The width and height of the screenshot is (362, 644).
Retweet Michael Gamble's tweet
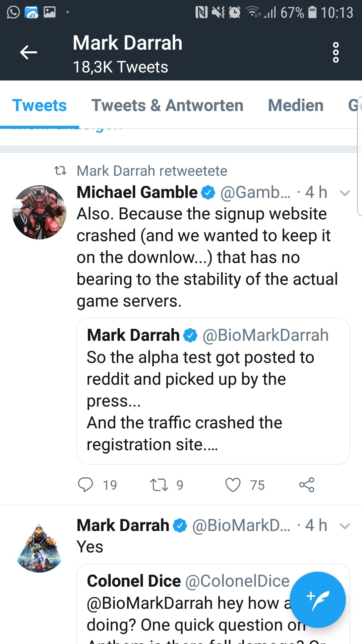point(159,485)
